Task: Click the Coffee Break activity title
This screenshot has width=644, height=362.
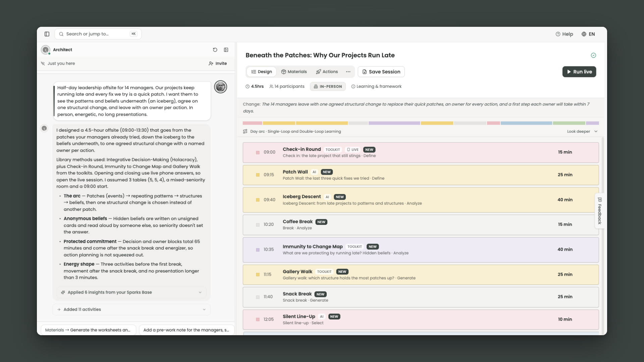Action: coord(298,222)
